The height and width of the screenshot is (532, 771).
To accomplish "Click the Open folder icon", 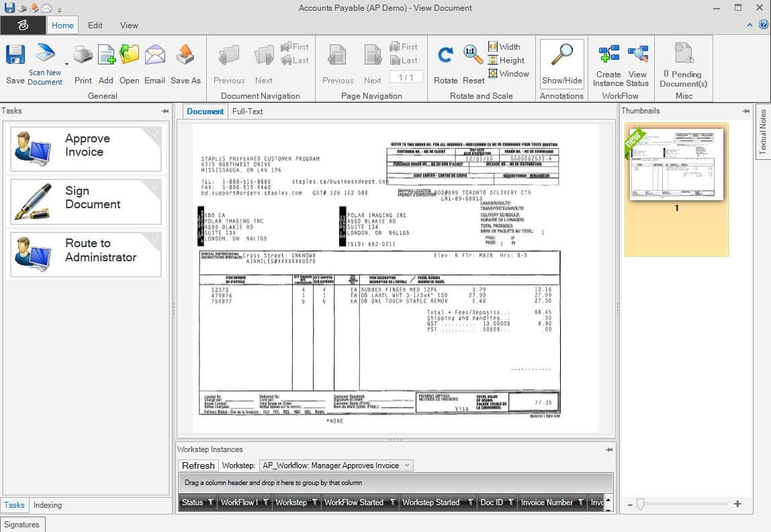I will (130, 54).
